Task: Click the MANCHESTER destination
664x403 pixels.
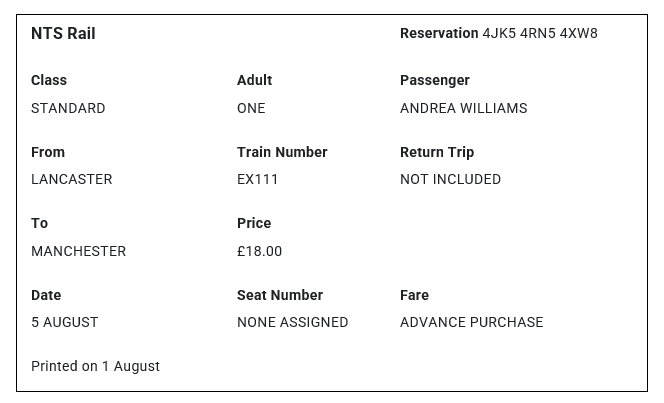Action: pyautogui.click(x=79, y=251)
